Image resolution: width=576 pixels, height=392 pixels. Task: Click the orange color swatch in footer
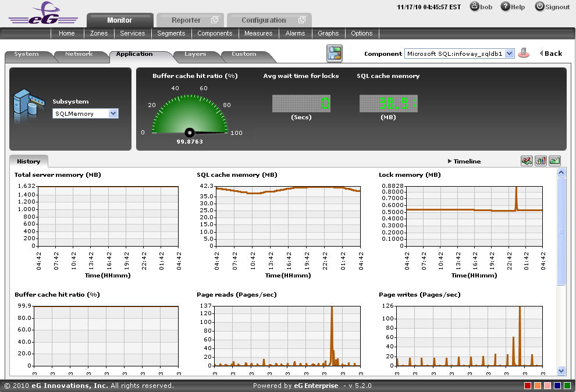click(x=538, y=386)
